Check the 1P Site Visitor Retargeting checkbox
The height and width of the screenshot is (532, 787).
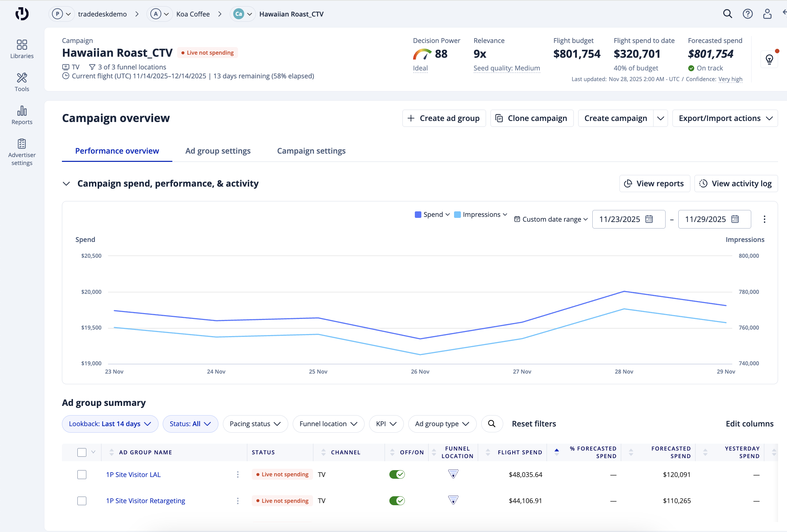(x=82, y=501)
